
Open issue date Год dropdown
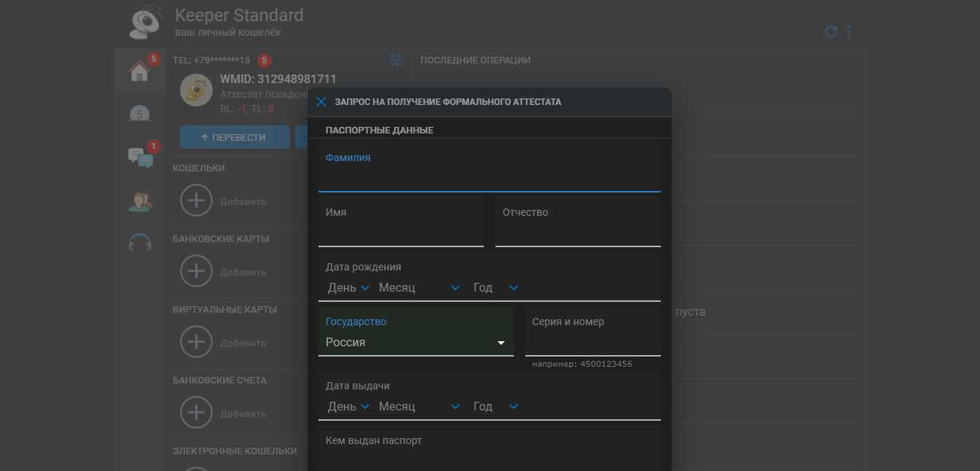click(x=495, y=406)
